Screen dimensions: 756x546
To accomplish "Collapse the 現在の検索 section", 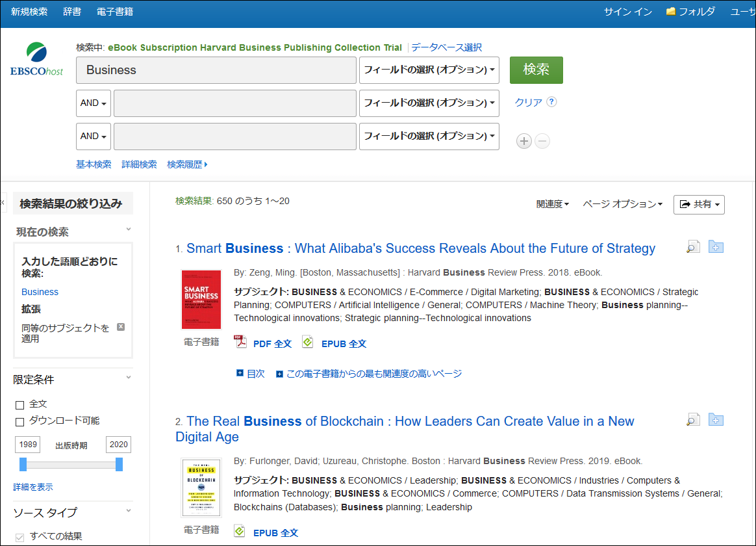I will click(128, 229).
